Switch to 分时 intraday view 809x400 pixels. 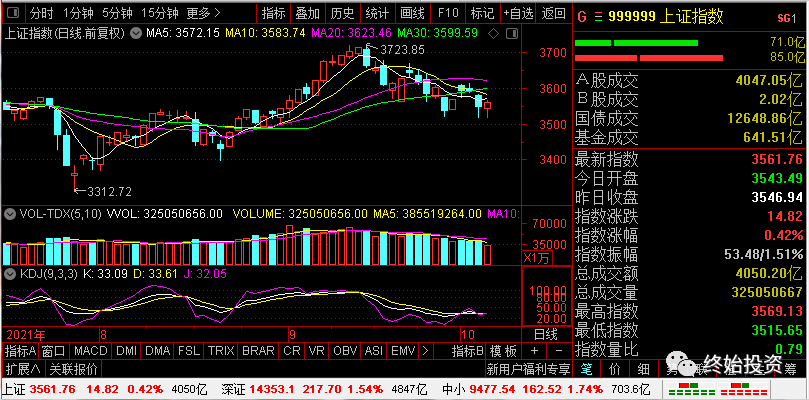[x=42, y=12]
